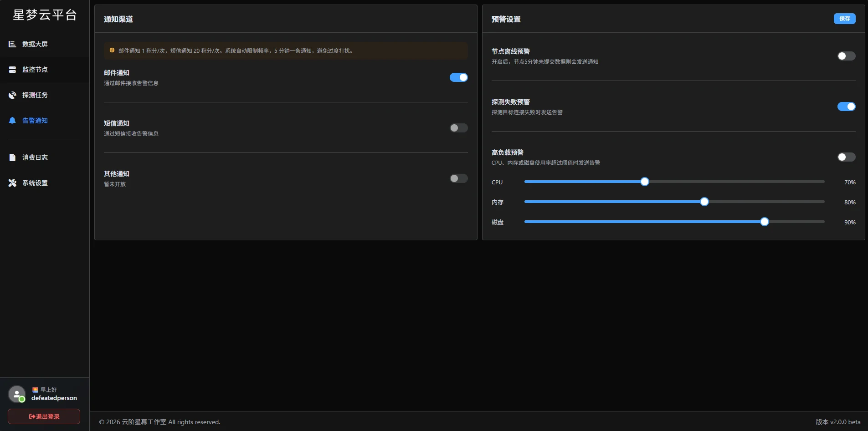
Task: Open 监控节点 menu item
Action: [35, 70]
